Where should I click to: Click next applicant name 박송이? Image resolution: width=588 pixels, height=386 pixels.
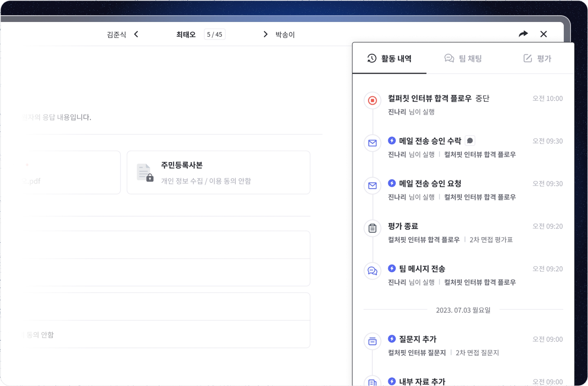click(x=285, y=35)
